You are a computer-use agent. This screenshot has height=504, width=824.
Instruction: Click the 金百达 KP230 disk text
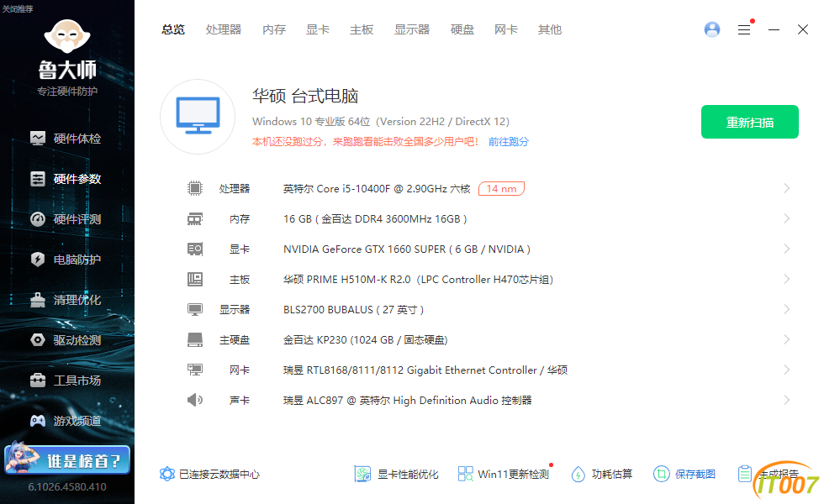365,340
